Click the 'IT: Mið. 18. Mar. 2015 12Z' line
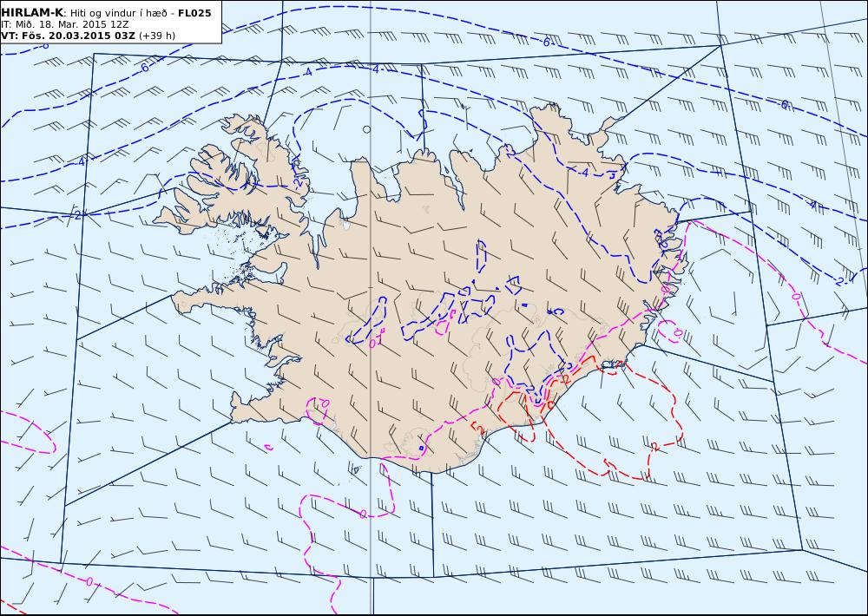The image size is (868, 616). (65, 24)
